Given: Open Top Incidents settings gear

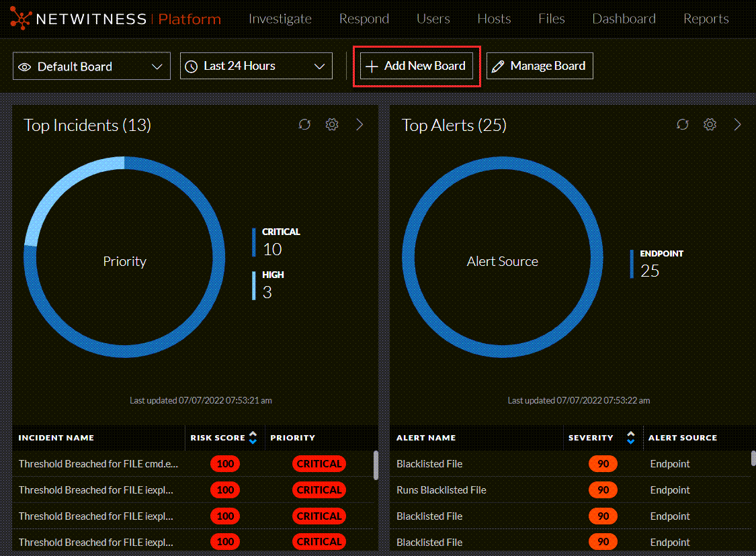Looking at the screenshot, I should tap(332, 125).
